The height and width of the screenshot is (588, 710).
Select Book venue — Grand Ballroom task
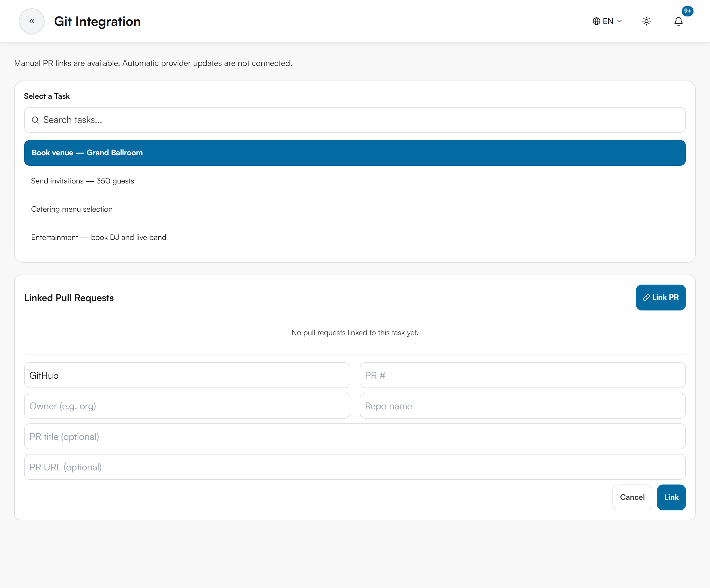pyautogui.click(x=355, y=153)
